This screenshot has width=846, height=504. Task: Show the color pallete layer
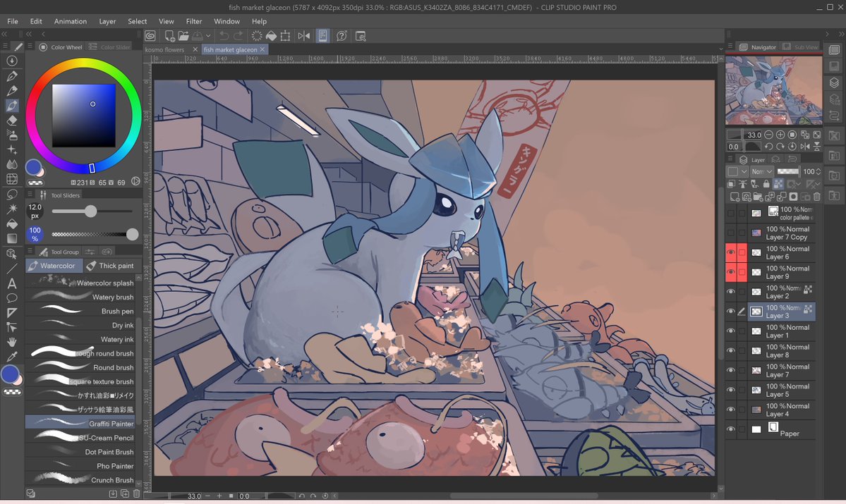731,213
